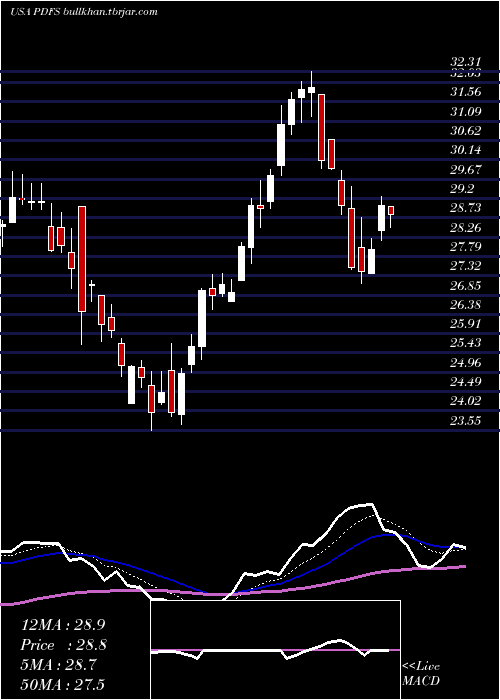This screenshot has width=500, height=700.
Task: Click the 31.09 price axis label
Action: pyautogui.click(x=466, y=111)
